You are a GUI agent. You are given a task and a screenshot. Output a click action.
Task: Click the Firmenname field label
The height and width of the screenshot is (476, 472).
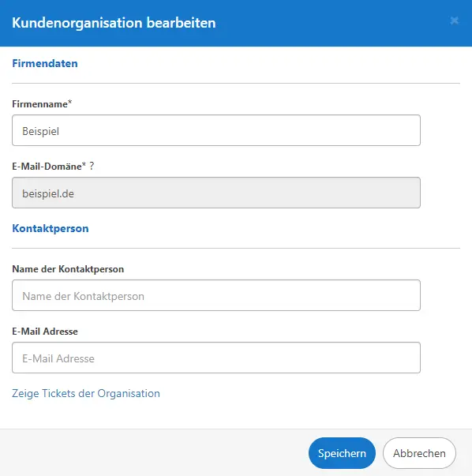(39, 104)
